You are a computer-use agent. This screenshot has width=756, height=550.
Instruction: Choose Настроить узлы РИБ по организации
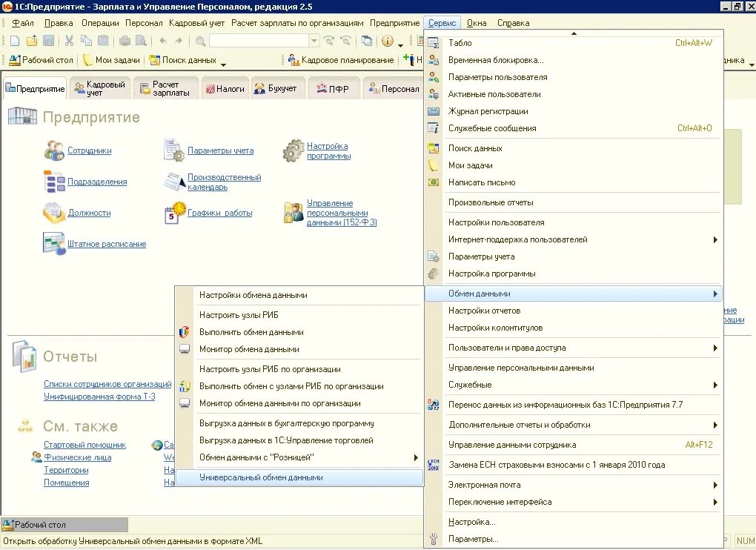click(299, 369)
